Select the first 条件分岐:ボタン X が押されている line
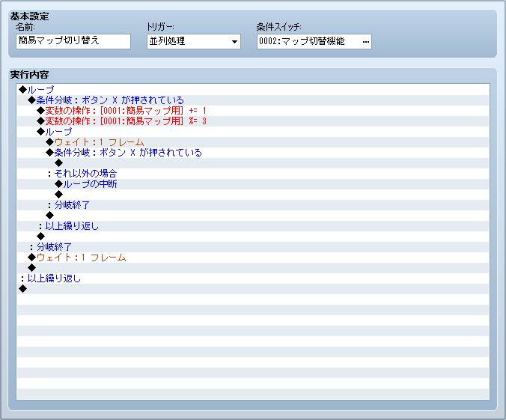 (x=253, y=100)
